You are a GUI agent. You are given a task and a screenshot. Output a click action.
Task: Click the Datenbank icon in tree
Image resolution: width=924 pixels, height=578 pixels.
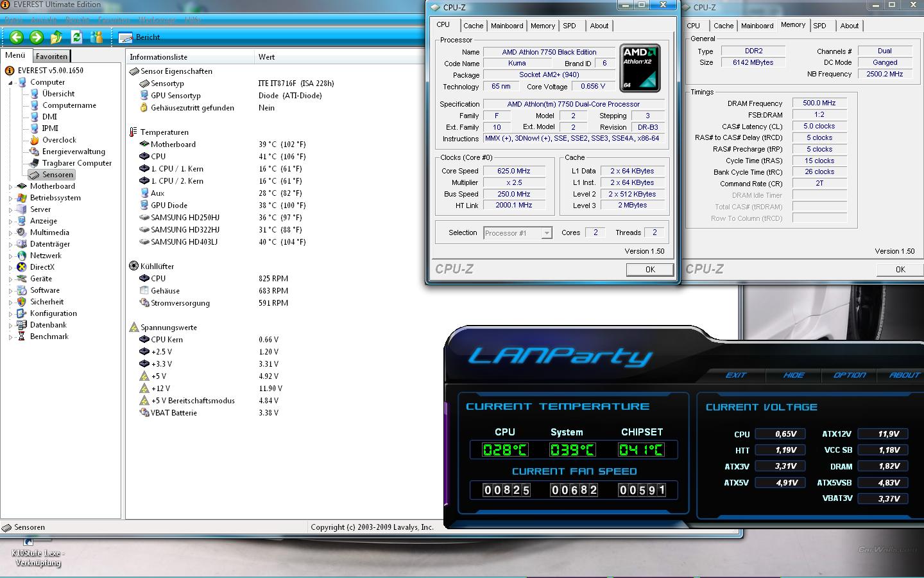pyautogui.click(x=22, y=325)
